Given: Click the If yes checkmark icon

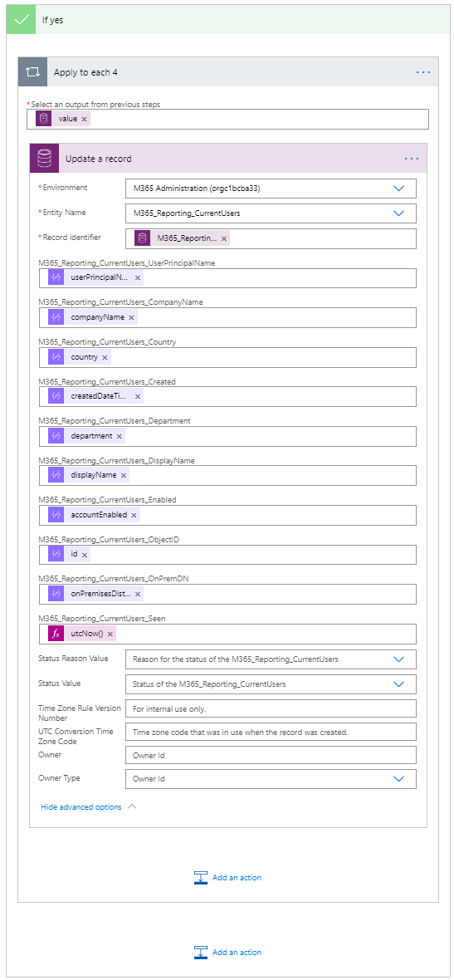Looking at the screenshot, I should pyautogui.click(x=22, y=19).
